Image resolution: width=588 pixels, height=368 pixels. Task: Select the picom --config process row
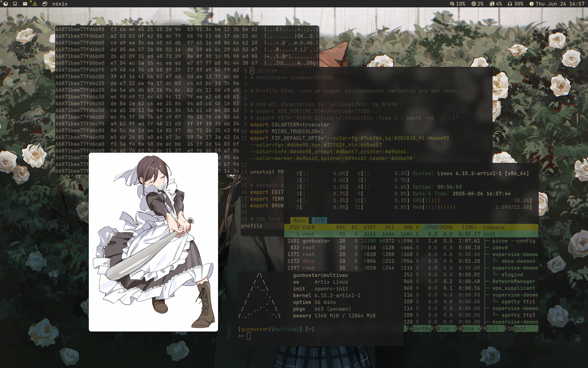(x=411, y=241)
